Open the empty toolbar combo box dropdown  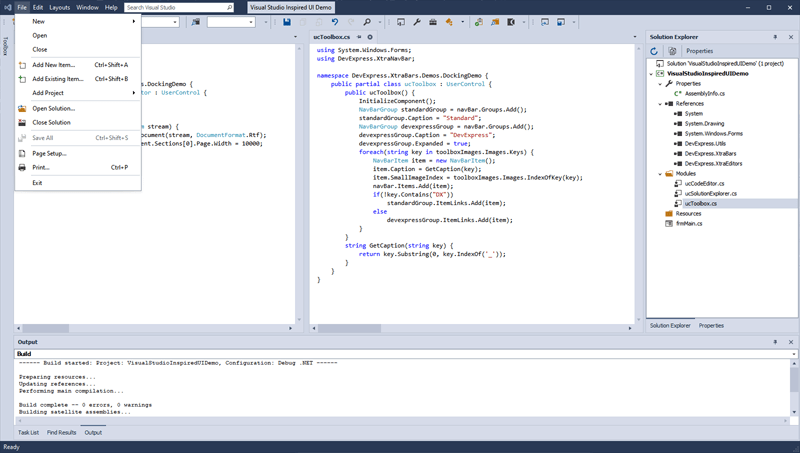(251, 22)
